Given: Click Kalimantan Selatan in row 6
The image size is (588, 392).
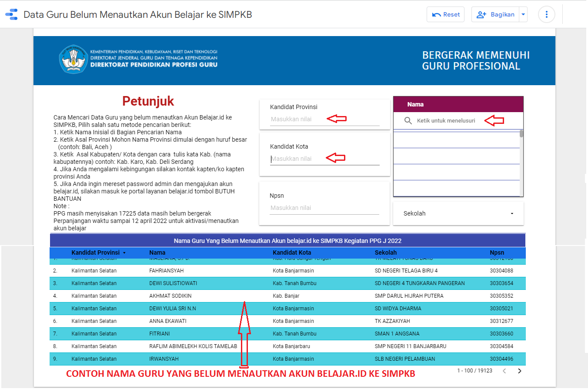Looking at the screenshot, I should [x=94, y=321].
